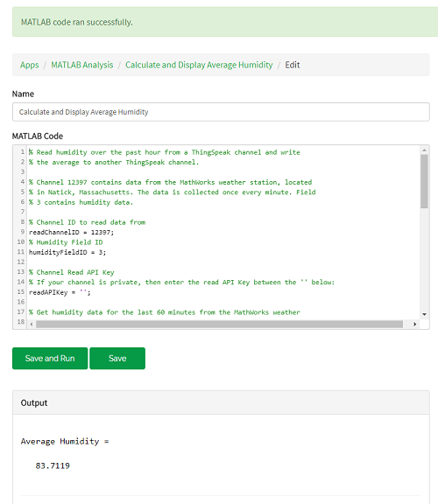438x504 pixels.
Task: Click line number 17 in gutter
Action: pyautogui.click(x=21, y=311)
